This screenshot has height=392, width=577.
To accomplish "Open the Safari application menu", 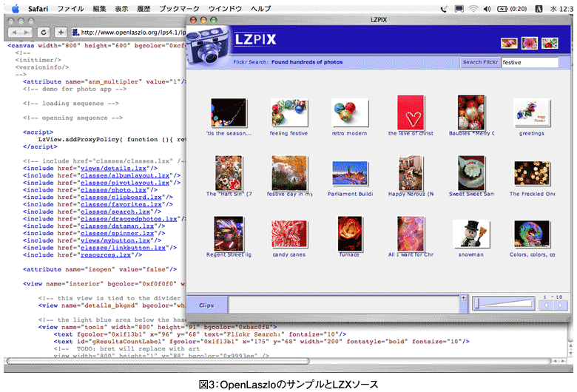I will [x=38, y=8].
